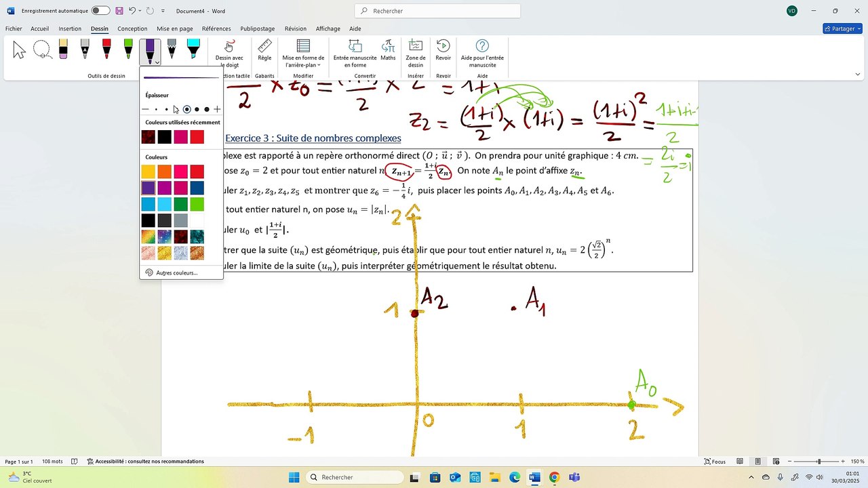Open the Mise en page tab
868x488 pixels.
(x=175, y=28)
